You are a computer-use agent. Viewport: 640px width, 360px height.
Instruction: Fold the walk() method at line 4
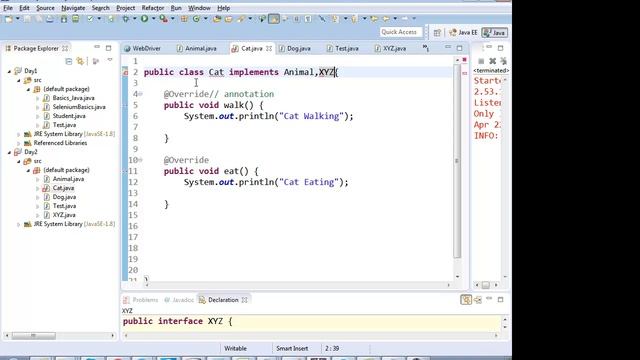(x=141, y=94)
